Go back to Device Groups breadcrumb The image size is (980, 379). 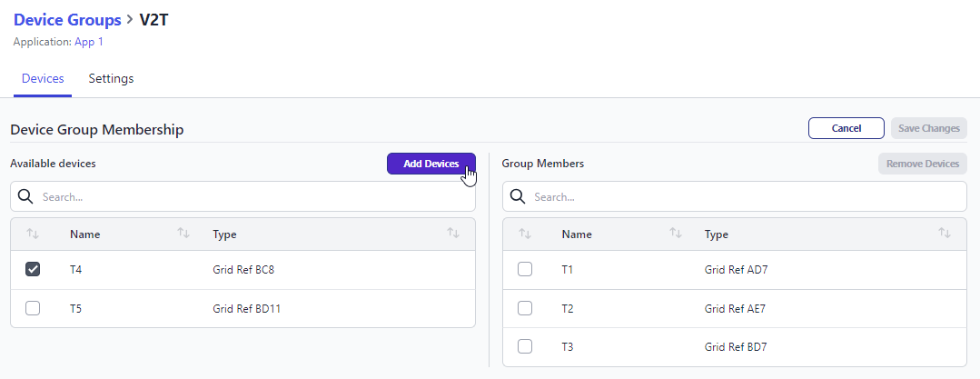pos(67,19)
